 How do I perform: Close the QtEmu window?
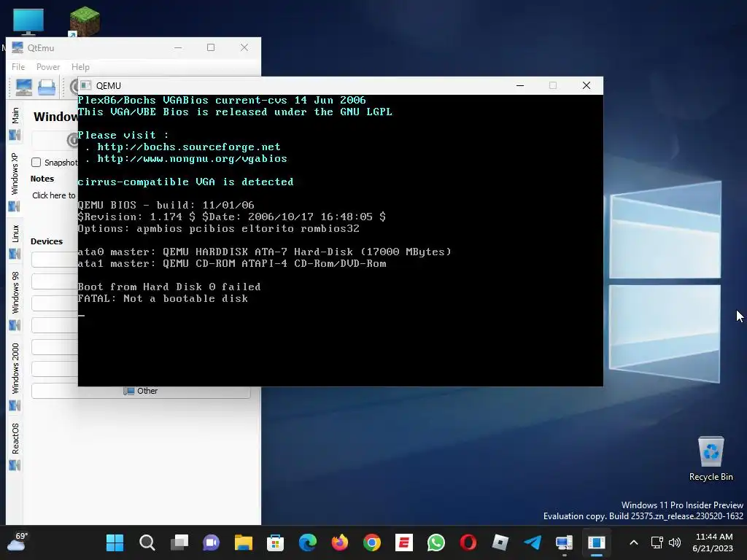pyautogui.click(x=244, y=47)
